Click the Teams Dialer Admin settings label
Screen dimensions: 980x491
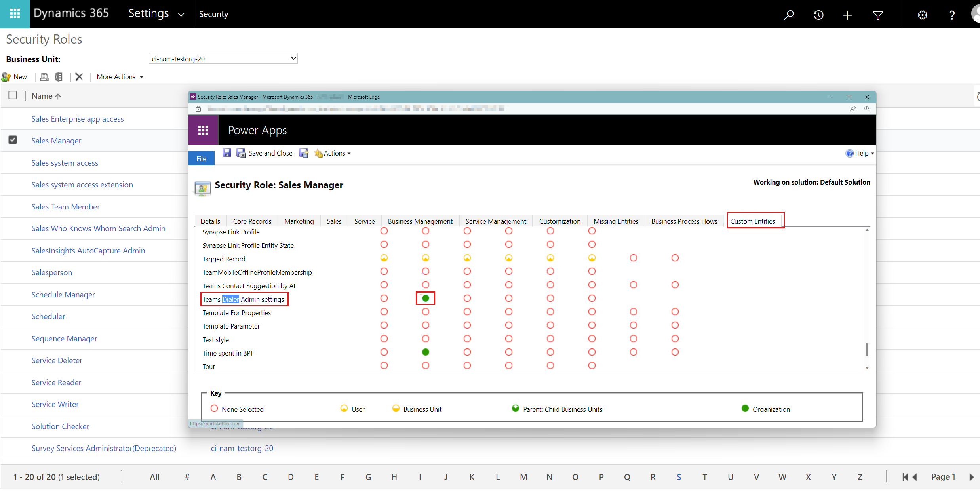click(244, 299)
